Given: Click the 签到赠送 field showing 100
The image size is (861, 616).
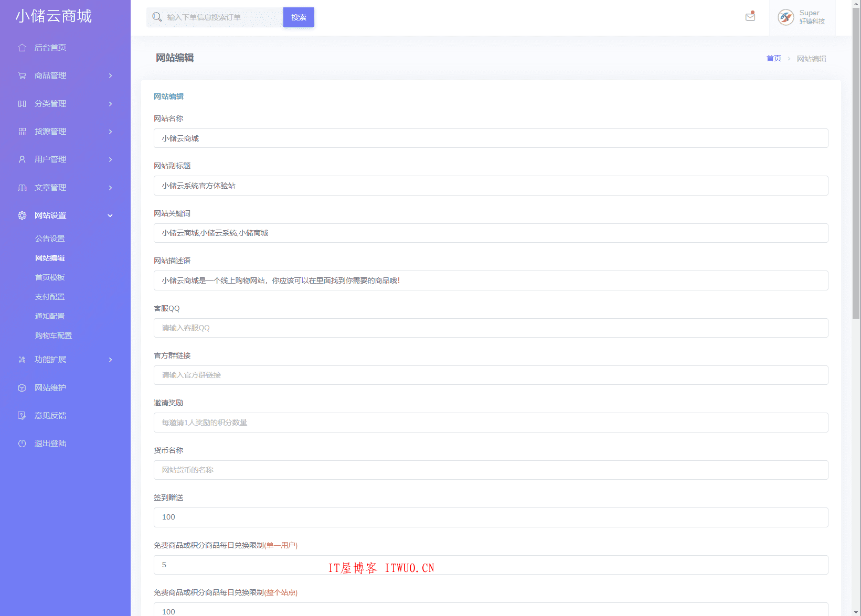Looking at the screenshot, I should [x=491, y=517].
